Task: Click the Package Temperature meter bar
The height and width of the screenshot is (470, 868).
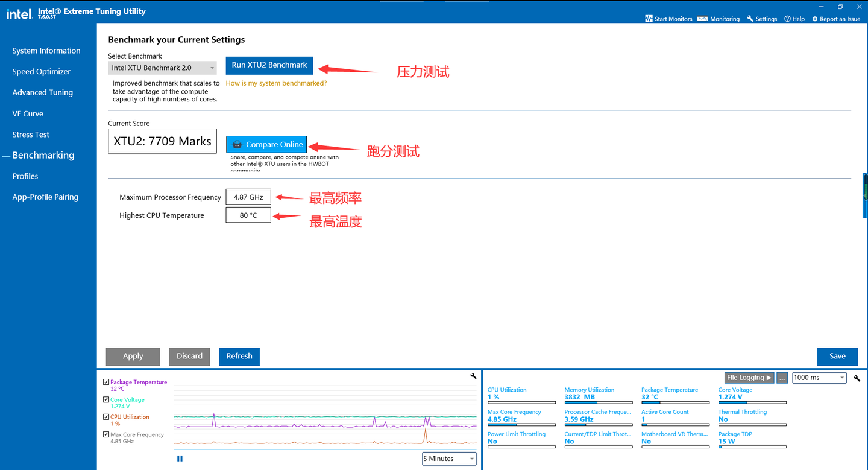Action: 675,402
